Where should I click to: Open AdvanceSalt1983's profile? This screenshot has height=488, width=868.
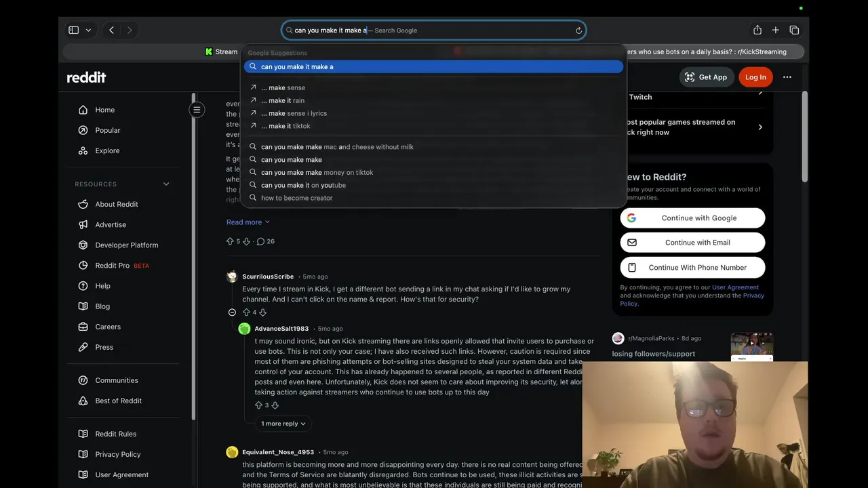click(x=281, y=329)
